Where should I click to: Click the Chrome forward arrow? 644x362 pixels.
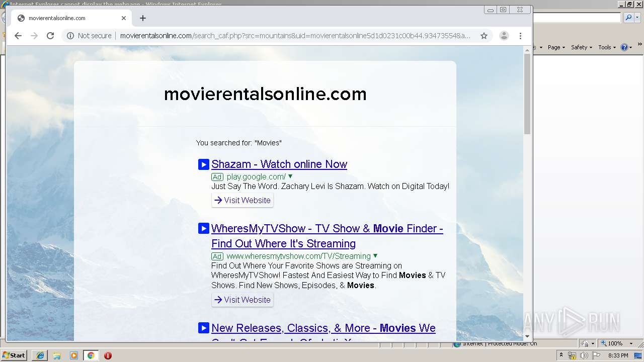coord(34,36)
